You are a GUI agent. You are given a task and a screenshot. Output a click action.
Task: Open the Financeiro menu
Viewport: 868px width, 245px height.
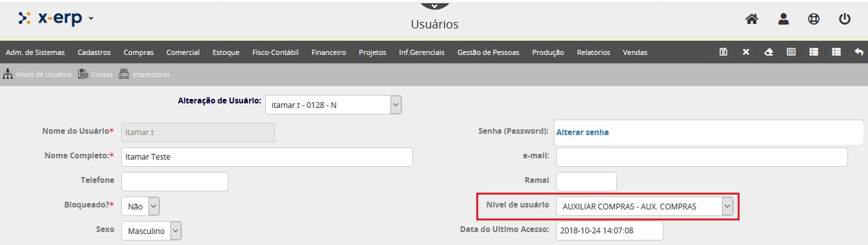(x=328, y=52)
